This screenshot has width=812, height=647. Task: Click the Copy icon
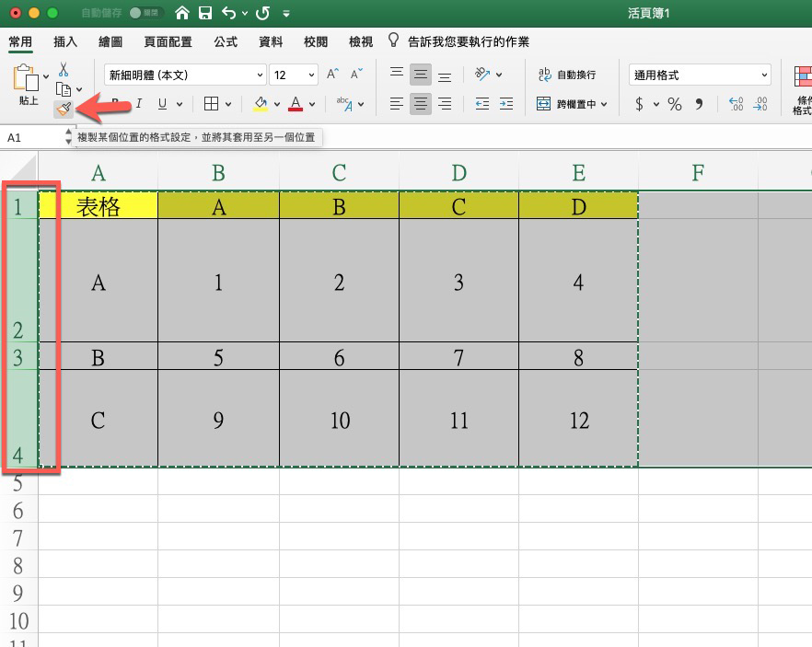[65, 89]
